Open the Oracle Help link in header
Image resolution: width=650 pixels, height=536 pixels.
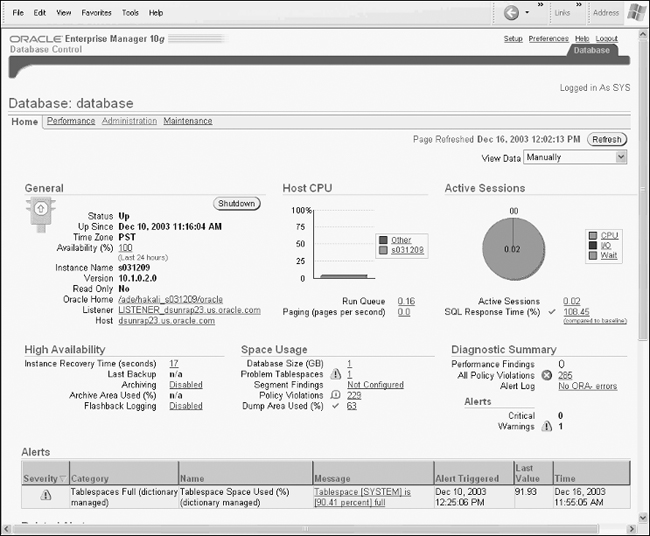pyautogui.click(x=582, y=39)
